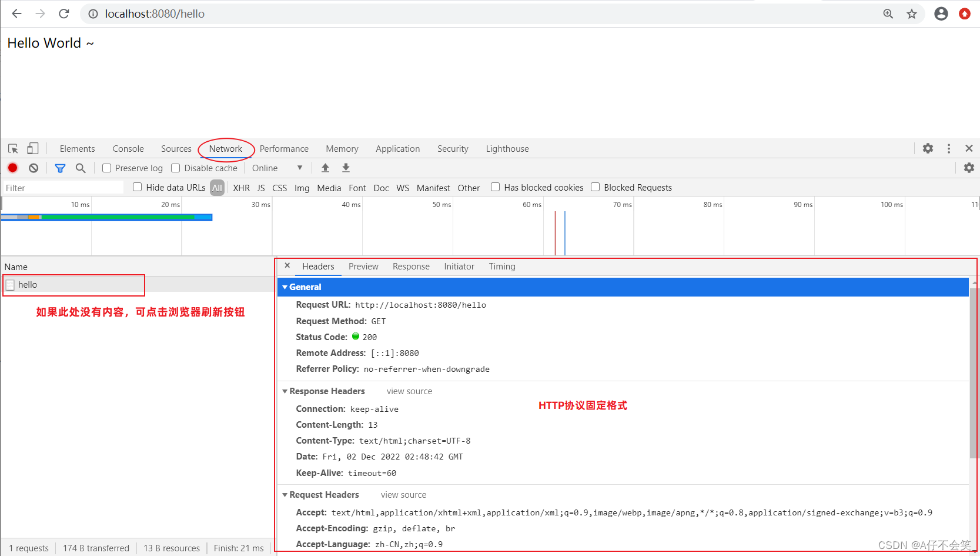
Task: Select the hello request in the Name list
Action: pos(28,284)
